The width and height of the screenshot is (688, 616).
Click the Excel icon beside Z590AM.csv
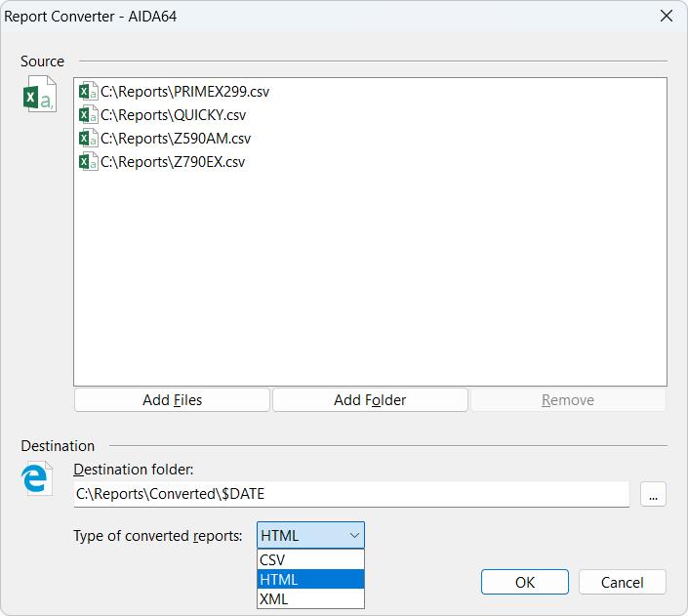tap(88, 139)
